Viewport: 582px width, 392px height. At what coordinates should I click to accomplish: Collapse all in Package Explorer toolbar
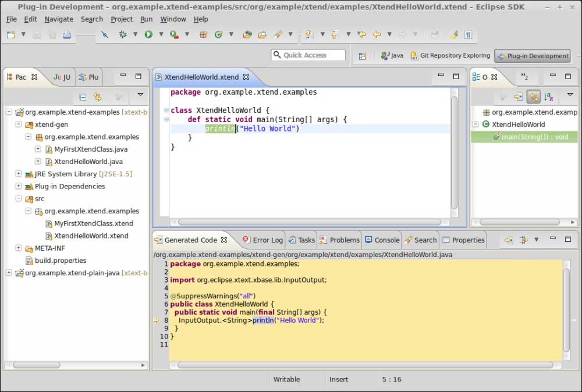click(x=83, y=97)
